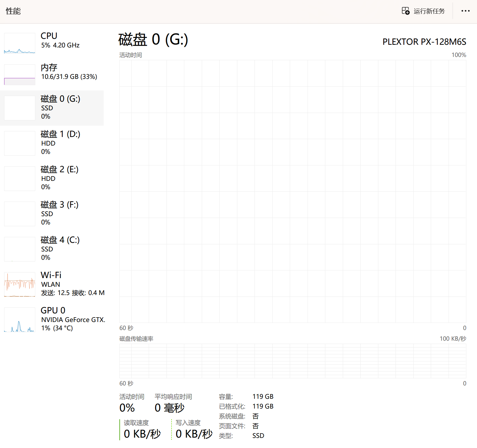Image resolution: width=477 pixels, height=448 pixels.
Task: Click the 磁盘传输速率 label
Action: (x=136, y=339)
